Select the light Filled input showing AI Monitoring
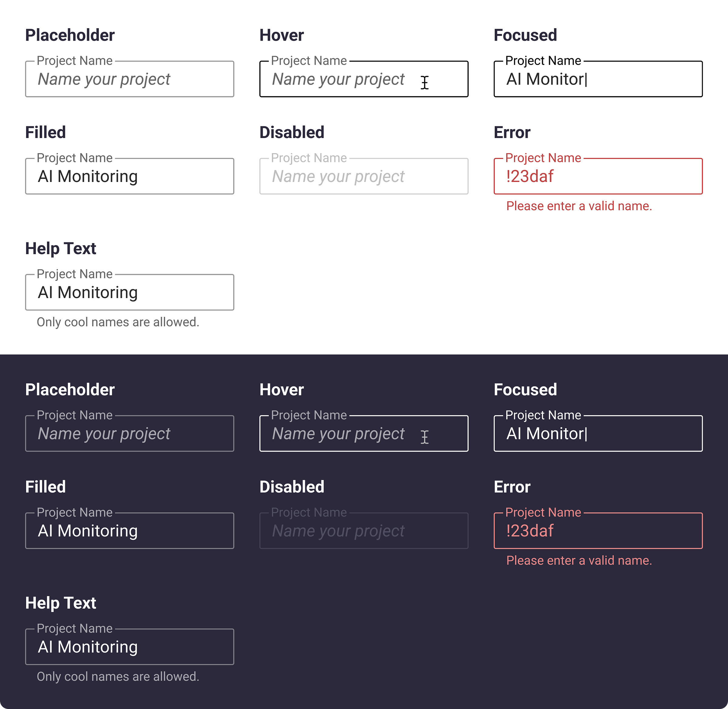This screenshot has width=728, height=709. (129, 176)
